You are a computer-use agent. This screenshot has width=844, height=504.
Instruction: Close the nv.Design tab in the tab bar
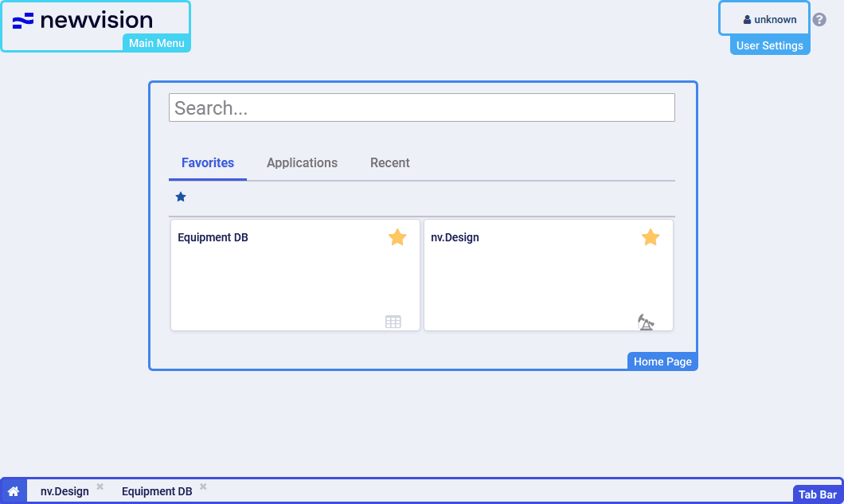point(100,486)
